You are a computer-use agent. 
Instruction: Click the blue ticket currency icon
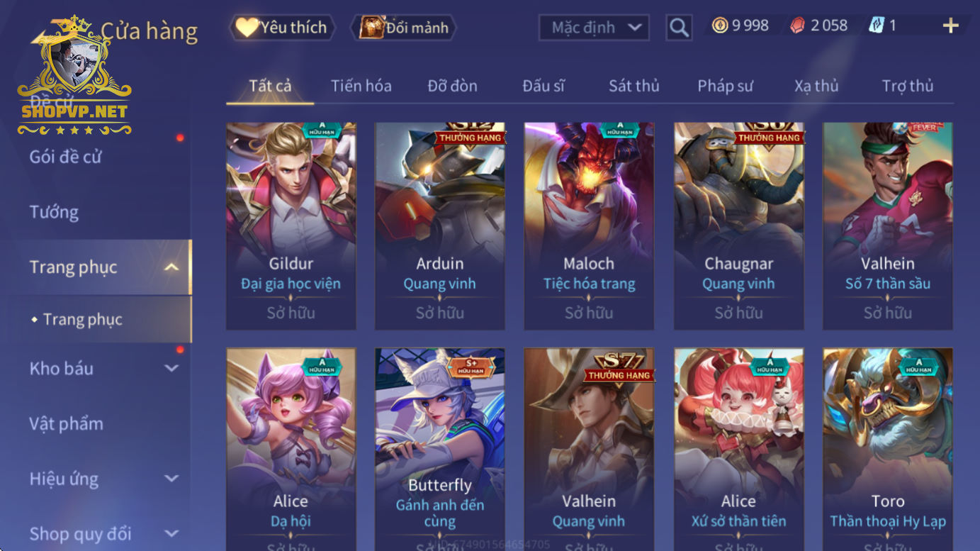pyautogui.click(x=877, y=26)
